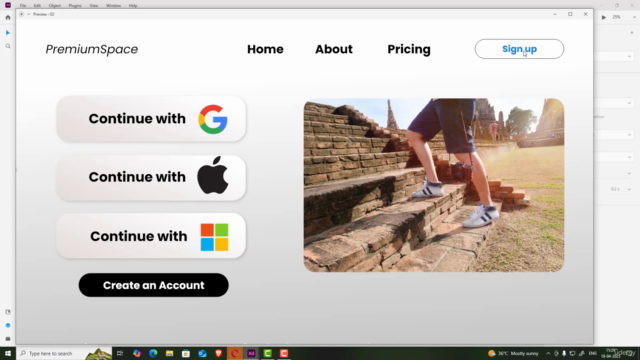Open the red Camtasia recorder taskbar icon
640x360 pixels.
(x=284, y=353)
